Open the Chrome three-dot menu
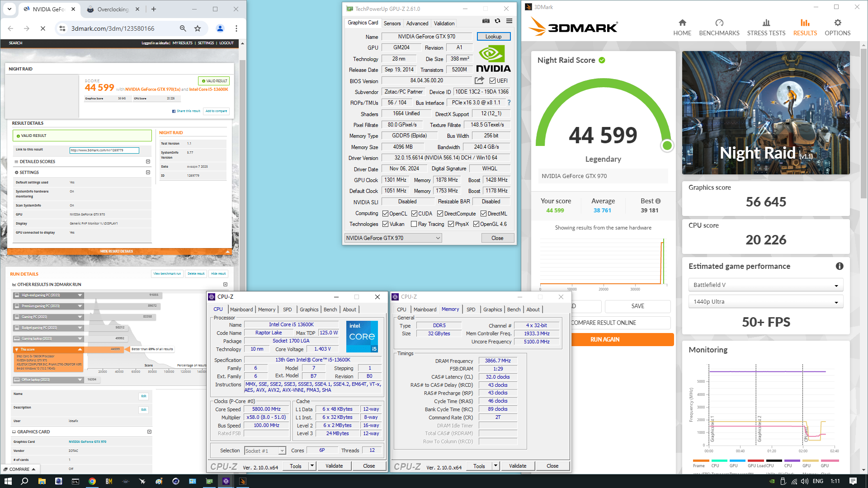This screenshot has height=488, width=868. coord(236,28)
